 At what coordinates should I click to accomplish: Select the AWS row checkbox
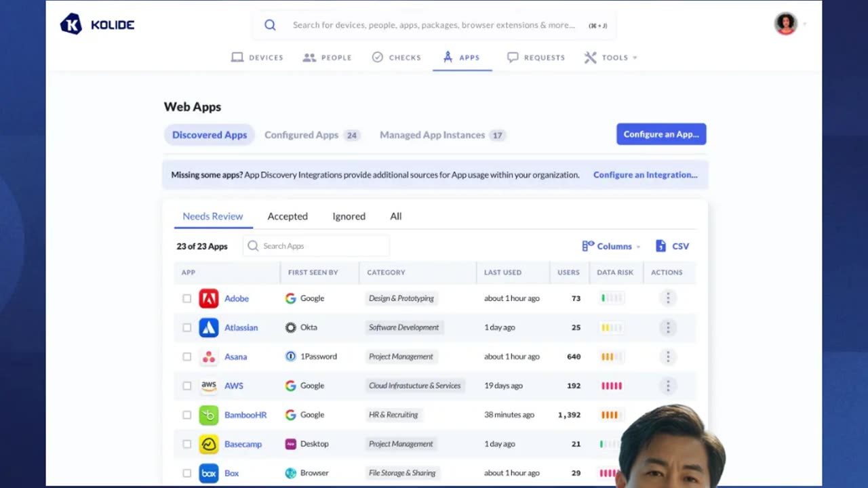click(187, 386)
